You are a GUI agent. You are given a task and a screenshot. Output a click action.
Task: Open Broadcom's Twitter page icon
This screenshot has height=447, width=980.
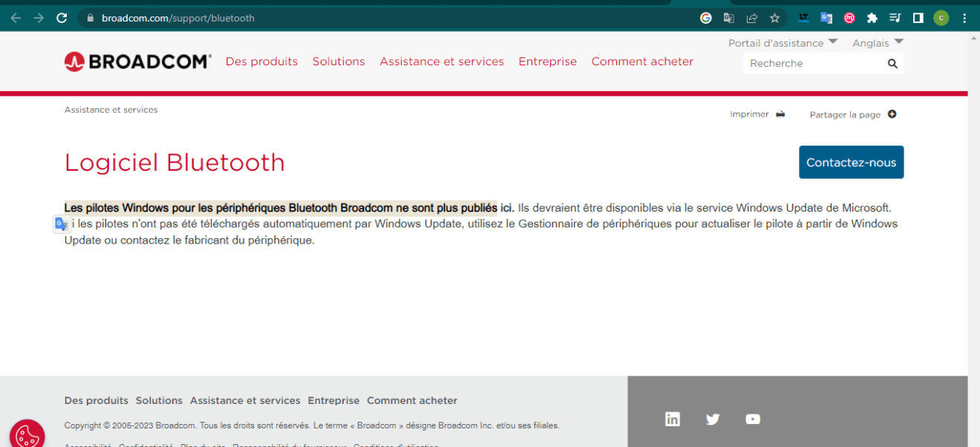(x=713, y=419)
